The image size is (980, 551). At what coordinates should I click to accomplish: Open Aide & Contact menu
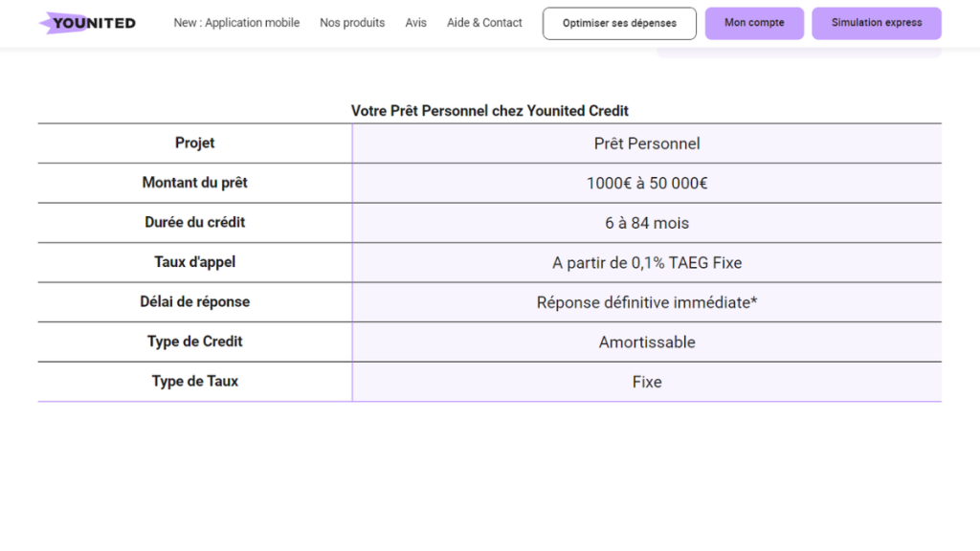pyautogui.click(x=484, y=23)
